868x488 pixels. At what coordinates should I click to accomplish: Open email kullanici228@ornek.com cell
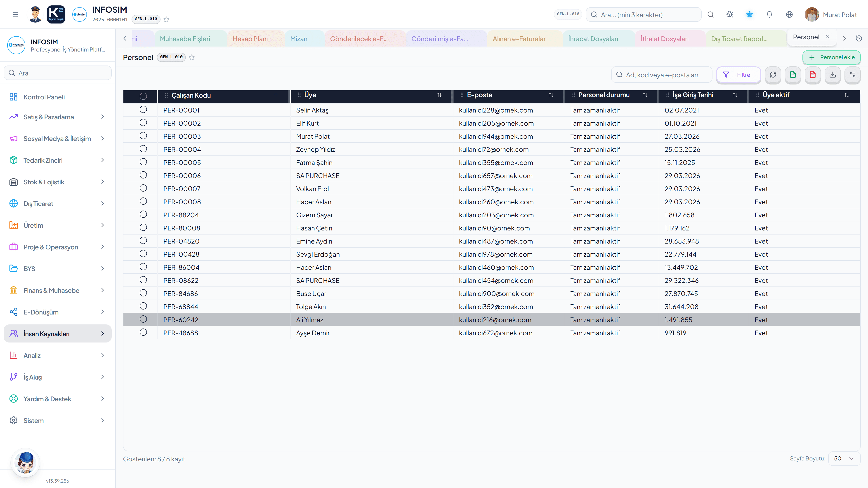[x=496, y=110]
